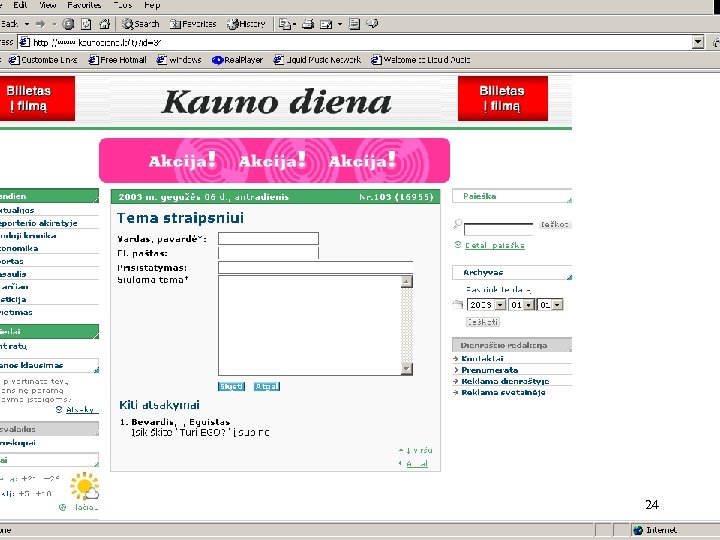This screenshot has height=540, width=720.
Task: Open the Free Hotmail bookmark
Action: click(118, 60)
